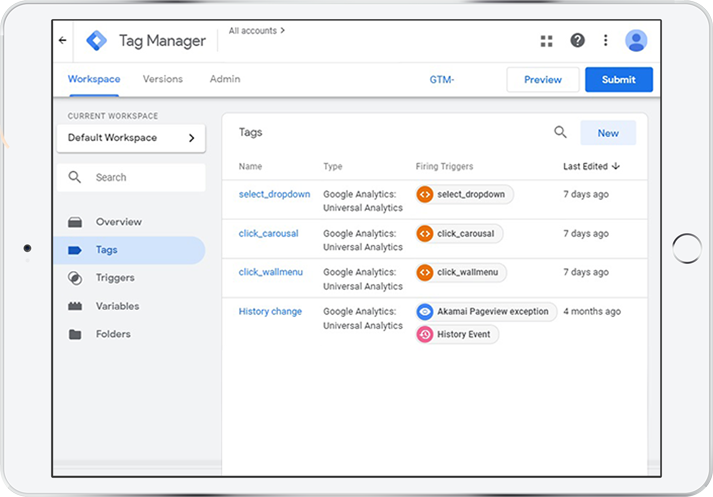Screen dimensions: 713x497
Task: Expand the All accounts breadcrumb chevron
Action: coord(282,30)
